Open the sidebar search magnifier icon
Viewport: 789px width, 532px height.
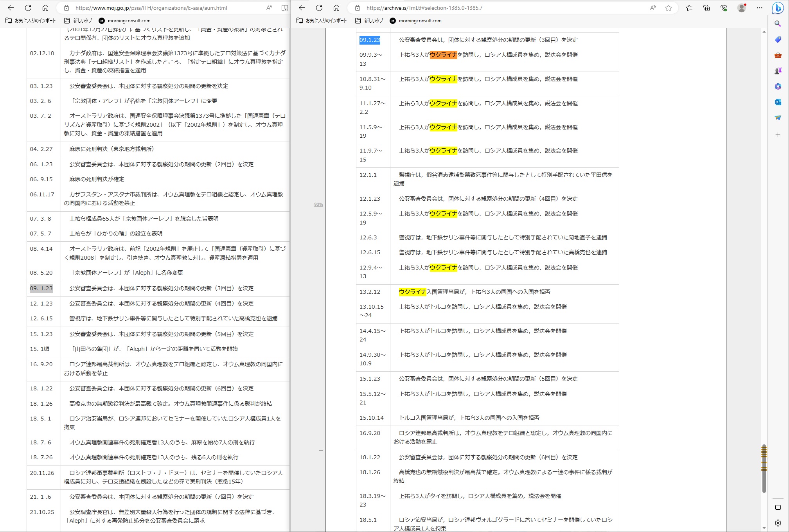click(x=778, y=24)
